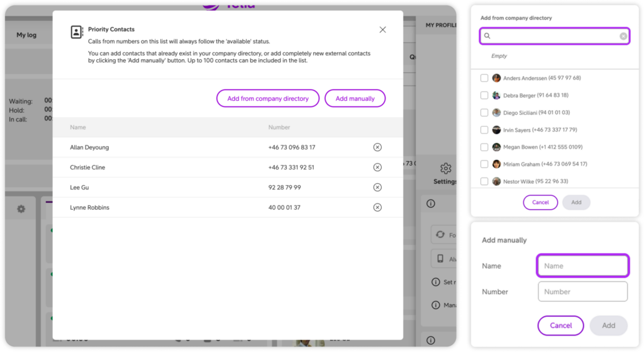Click the Add from company directory button

point(268,99)
